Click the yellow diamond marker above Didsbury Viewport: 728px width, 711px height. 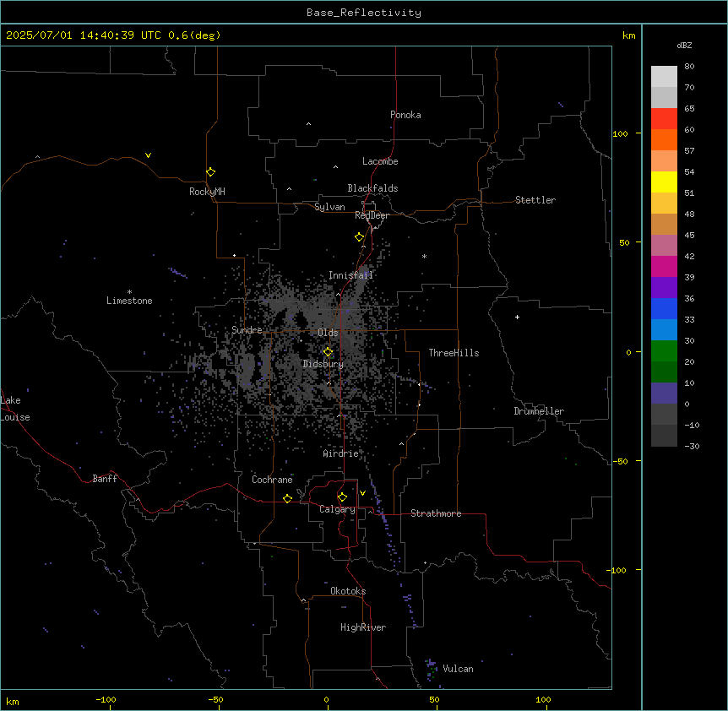coord(328,352)
